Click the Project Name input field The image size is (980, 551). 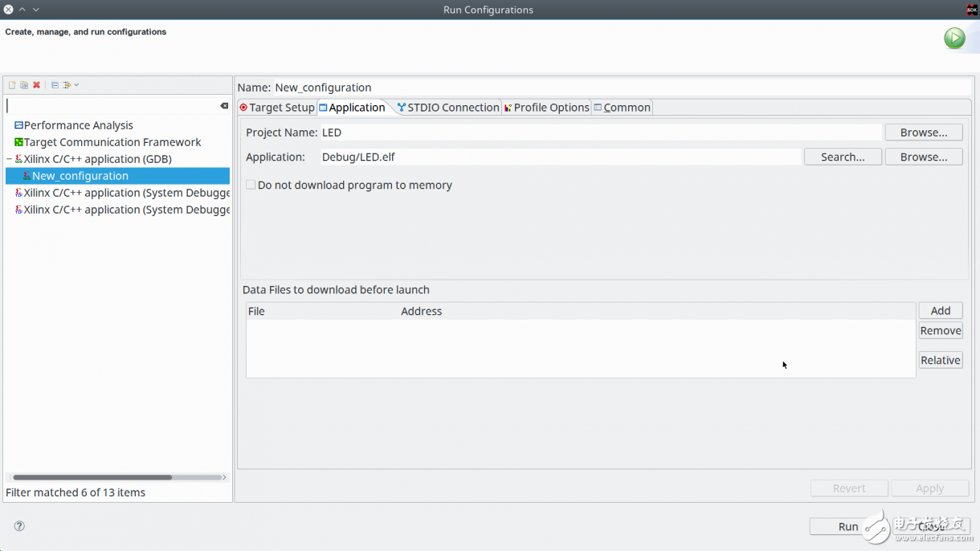[600, 133]
